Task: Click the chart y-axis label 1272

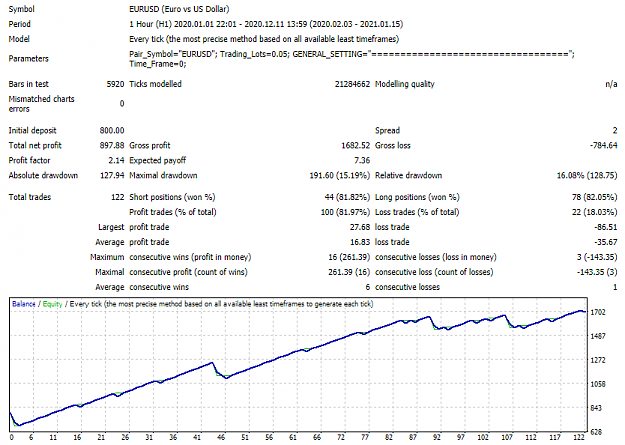Action: [597, 360]
